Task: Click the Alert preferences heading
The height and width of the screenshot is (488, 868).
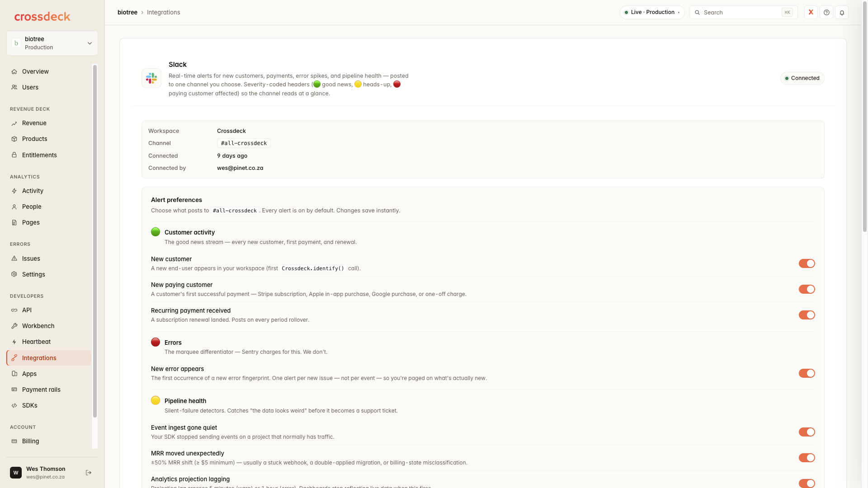Action: pyautogui.click(x=176, y=200)
